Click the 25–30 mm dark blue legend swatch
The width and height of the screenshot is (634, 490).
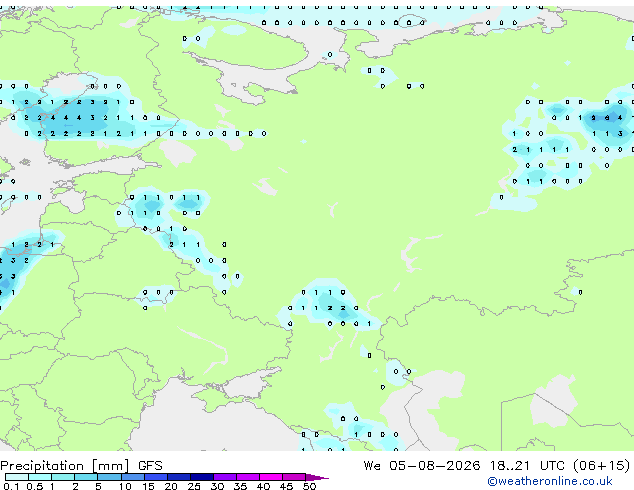point(201,477)
